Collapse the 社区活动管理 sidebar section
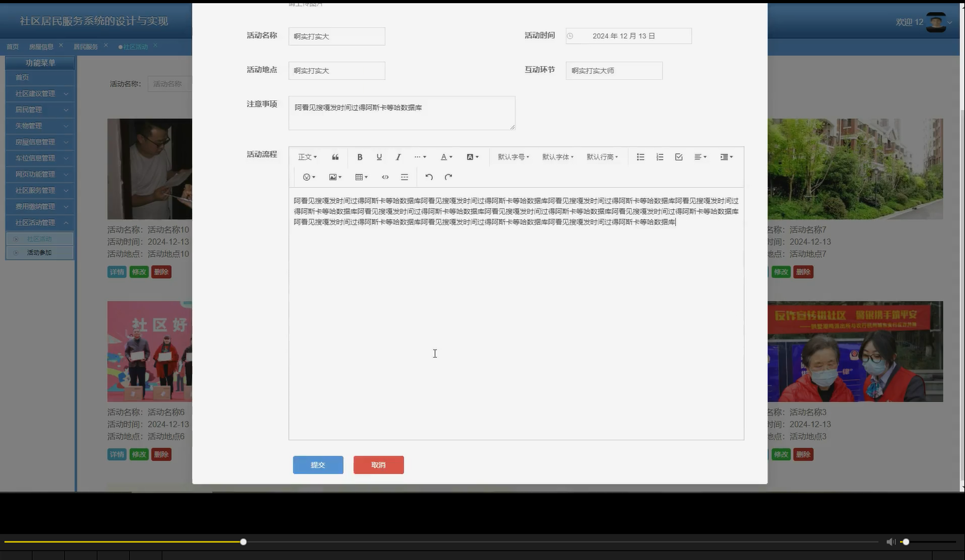The width and height of the screenshot is (965, 560). coord(39,222)
